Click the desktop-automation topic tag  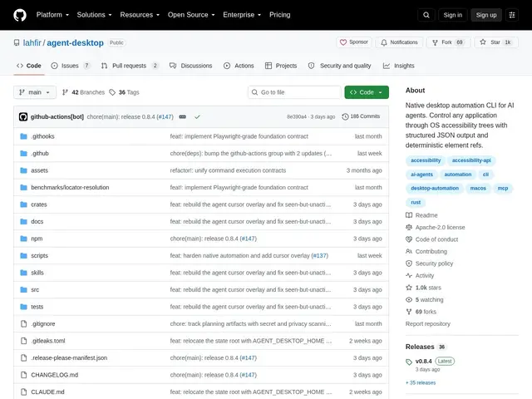click(435, 189)
